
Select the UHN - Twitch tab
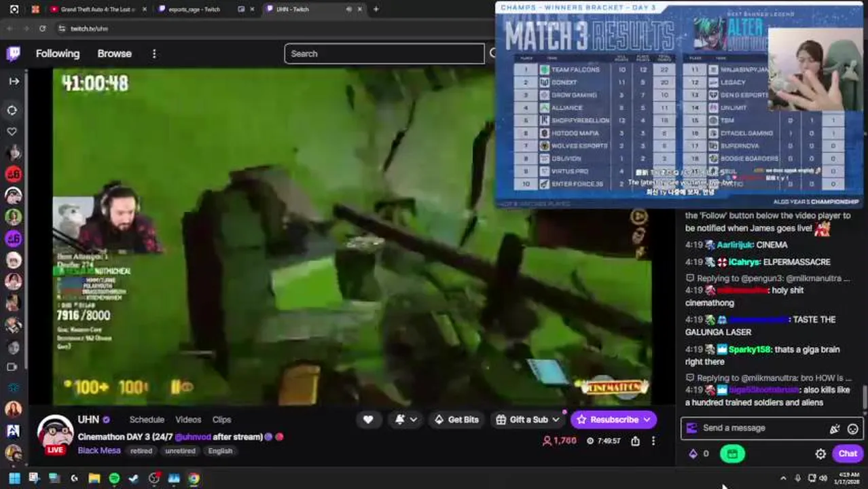292,10
